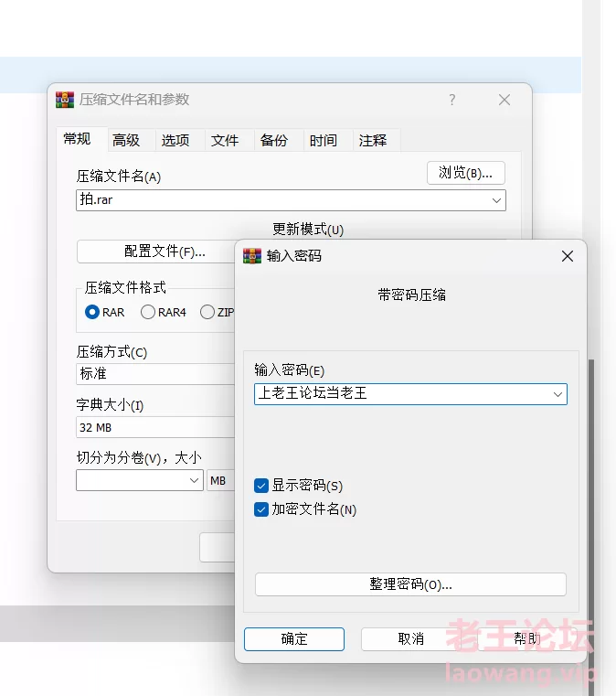The height and width of the screenshot is (696, 616).
Task: Close the 压缩文件名和参数 dialog
Action: pyautogui.click(x=504, y=100)
